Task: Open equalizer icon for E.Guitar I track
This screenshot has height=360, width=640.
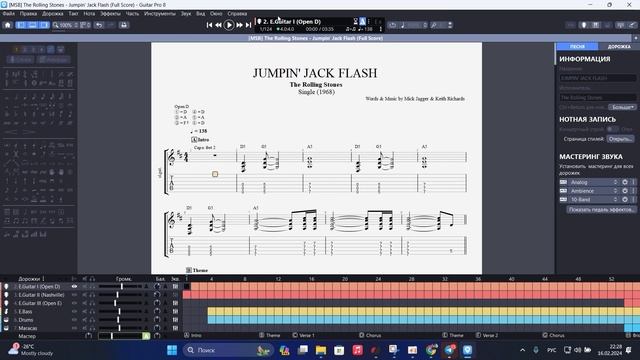Action: pyautogui.click(x=175, y=287)
